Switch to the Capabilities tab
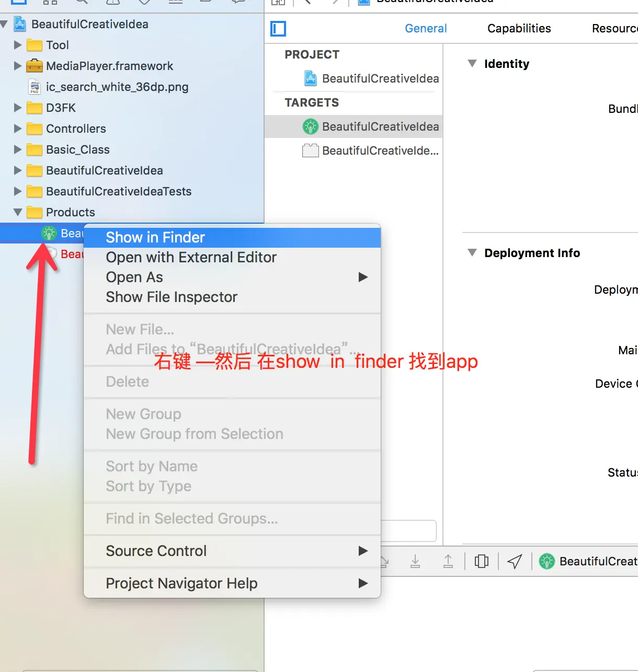The width and height of the screenshot is (638, 672). [519, 28]
